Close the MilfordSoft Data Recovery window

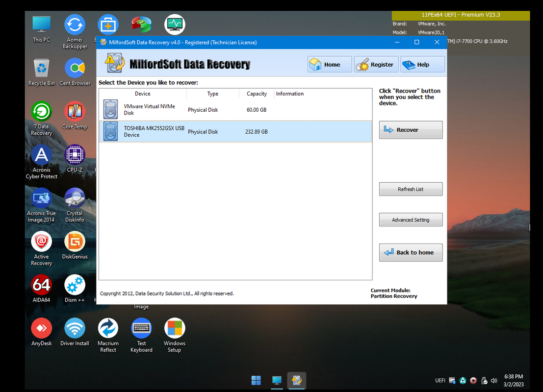point(437,42)
